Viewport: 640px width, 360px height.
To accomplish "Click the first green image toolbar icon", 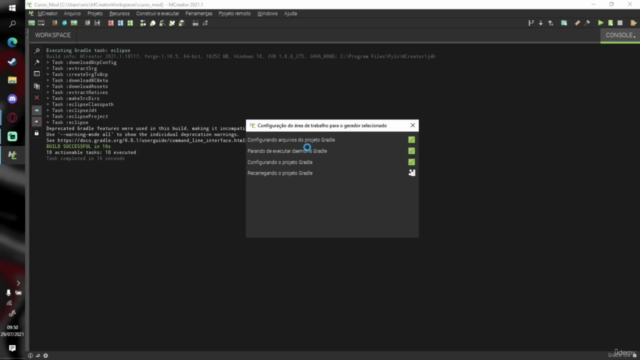I will (x=31, y=23).
